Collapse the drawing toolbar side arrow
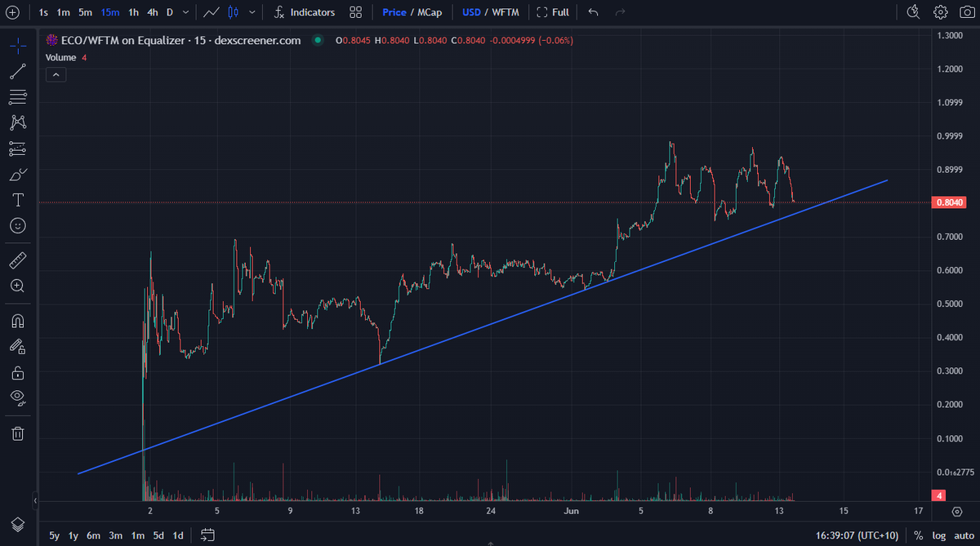The image size is (980, 546). point(35,499)
